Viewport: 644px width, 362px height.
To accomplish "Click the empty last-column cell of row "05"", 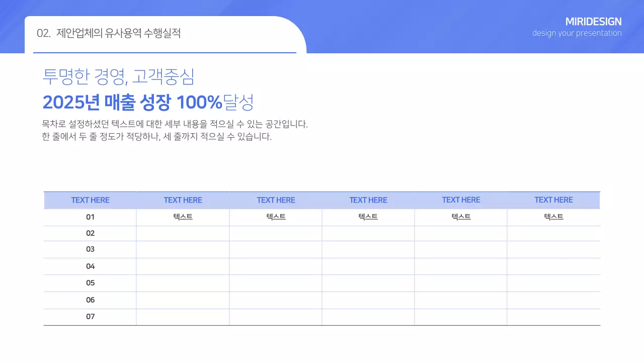I will click(x=553, y=283).
